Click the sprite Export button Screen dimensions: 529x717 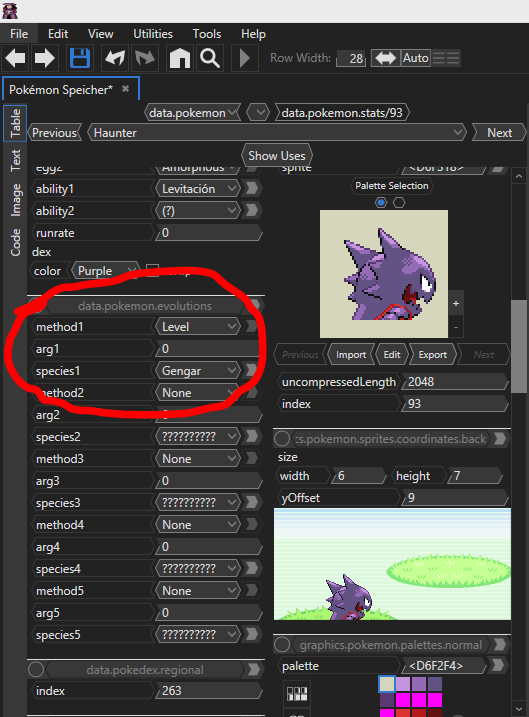(433, 354)
